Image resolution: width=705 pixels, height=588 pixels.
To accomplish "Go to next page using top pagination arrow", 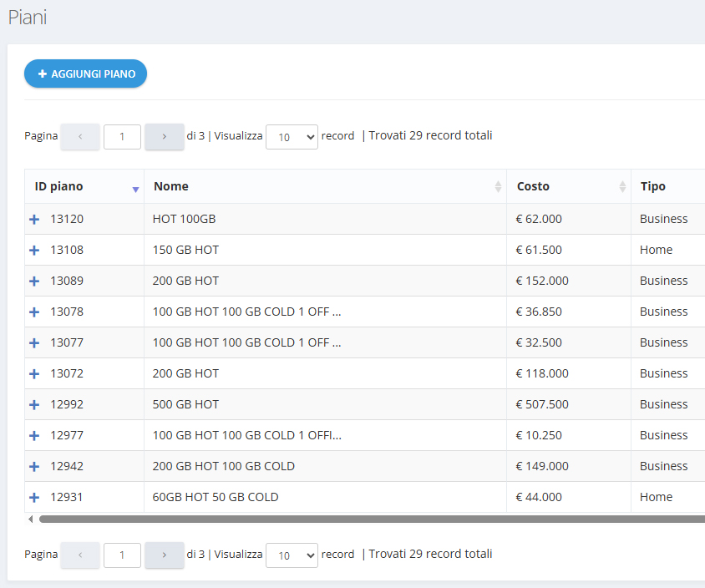I will click(164, 136).
